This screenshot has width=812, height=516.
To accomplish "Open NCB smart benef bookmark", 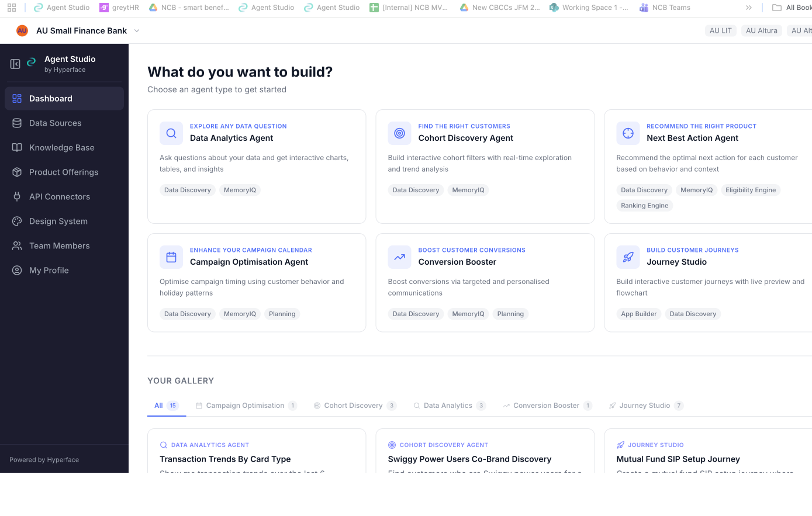I will [x=189, y=8].
